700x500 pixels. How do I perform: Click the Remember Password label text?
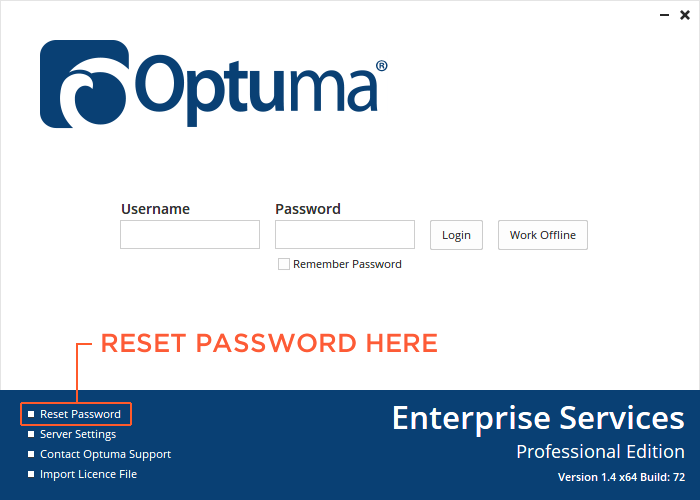tap(347, 264)
